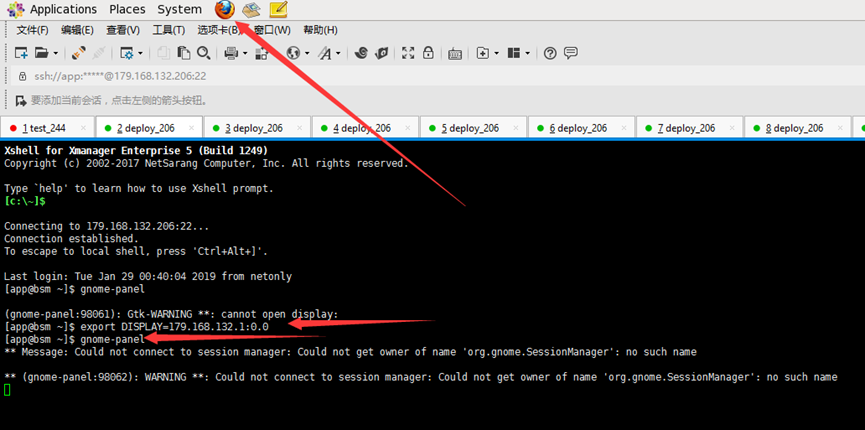Click the add current session arrow icon
The image size is (865, 430).
21,100
